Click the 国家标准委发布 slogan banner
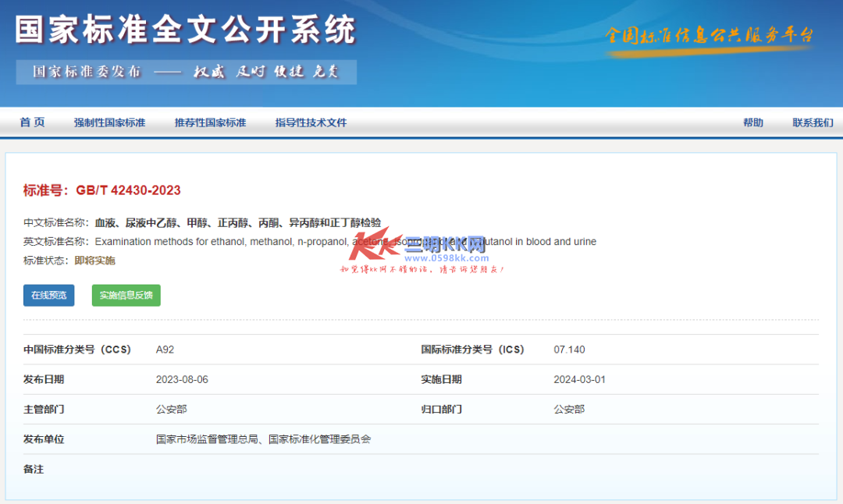This screenshot has width=843, height=504. tap(186, 72)
